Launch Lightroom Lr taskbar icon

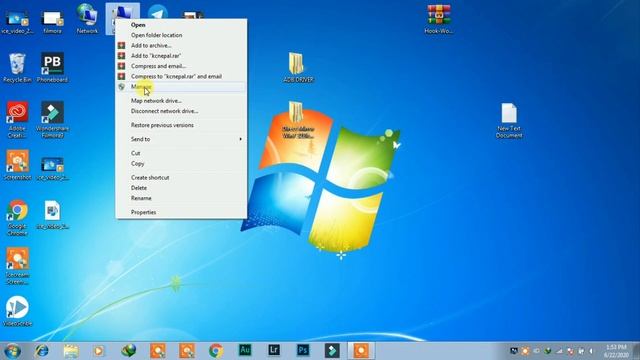coord(274,350)
